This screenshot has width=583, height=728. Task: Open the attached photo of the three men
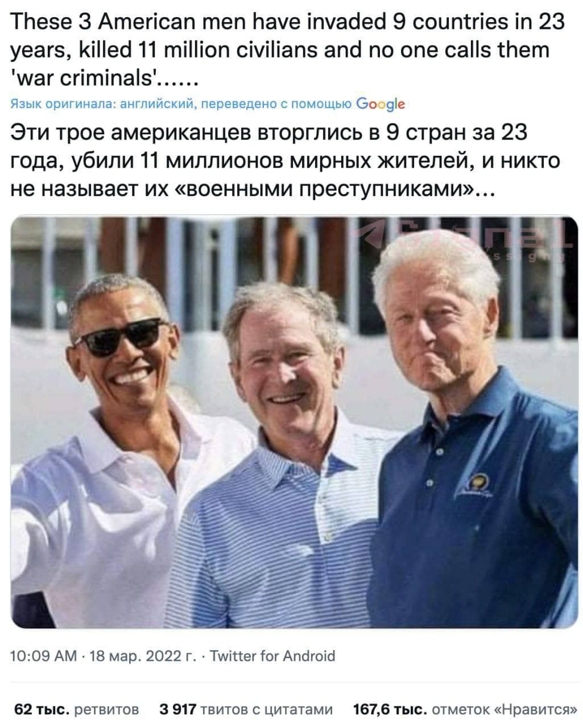point(294,421)
